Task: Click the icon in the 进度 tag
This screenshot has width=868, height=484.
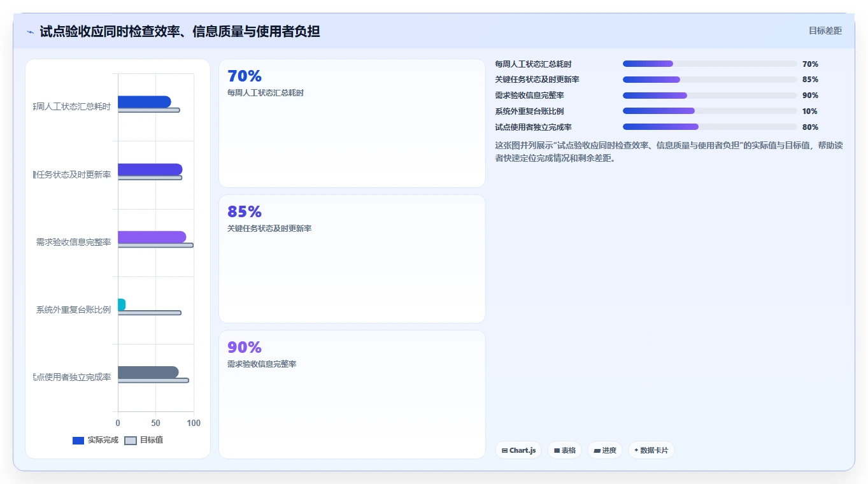Action: [597, 450]
